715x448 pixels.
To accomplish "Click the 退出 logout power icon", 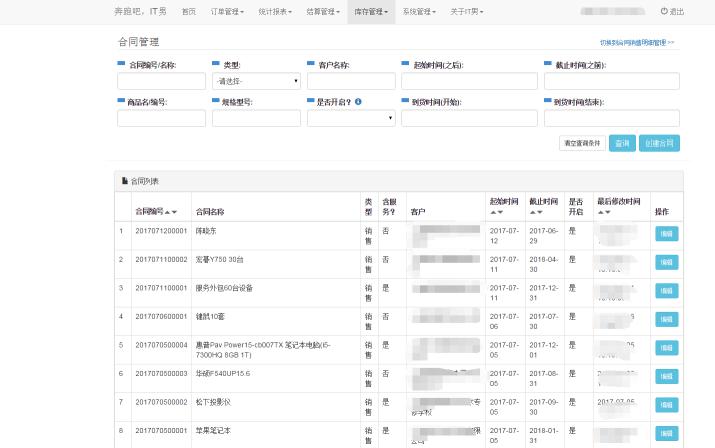I will tap(664, 11).
